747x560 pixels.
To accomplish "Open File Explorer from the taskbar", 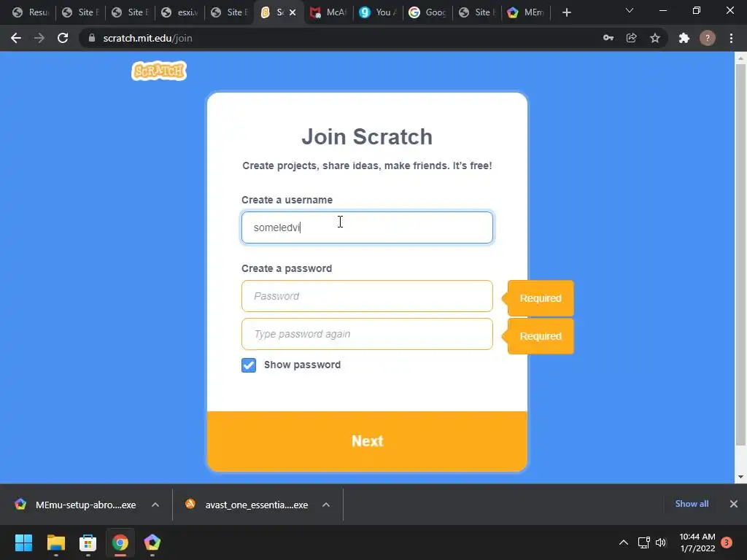I will [55, 542].
